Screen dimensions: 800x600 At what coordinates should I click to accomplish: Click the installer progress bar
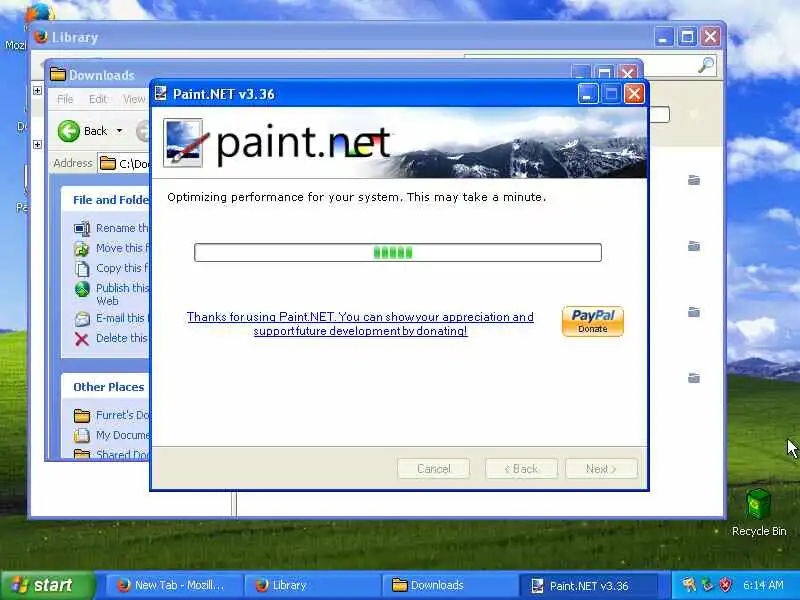397,253
